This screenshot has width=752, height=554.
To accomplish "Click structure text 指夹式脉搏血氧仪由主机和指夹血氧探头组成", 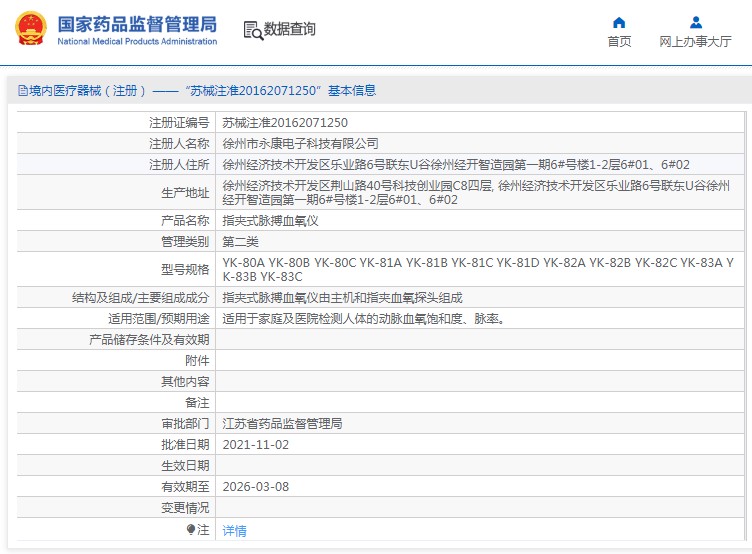I will tap(342, 298).
